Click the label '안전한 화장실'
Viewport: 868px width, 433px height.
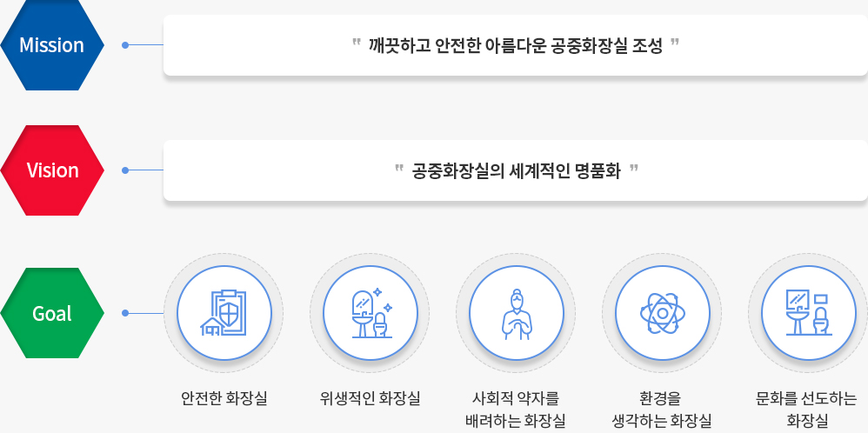[x=224, y=398]
